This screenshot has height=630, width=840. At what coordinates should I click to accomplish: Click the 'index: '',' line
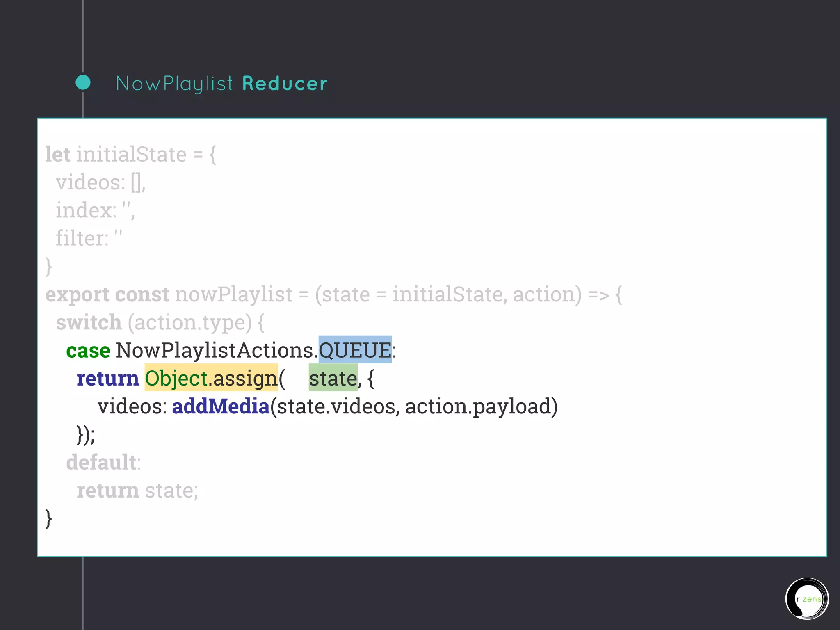pos(95,210)
